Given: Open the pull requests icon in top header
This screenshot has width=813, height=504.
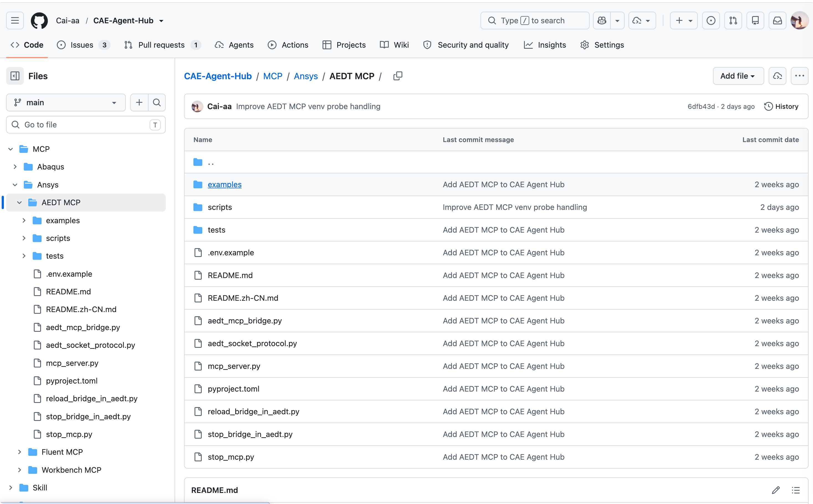Looking at the screenshot, I should pyautogui.click(x=733, y=21).
